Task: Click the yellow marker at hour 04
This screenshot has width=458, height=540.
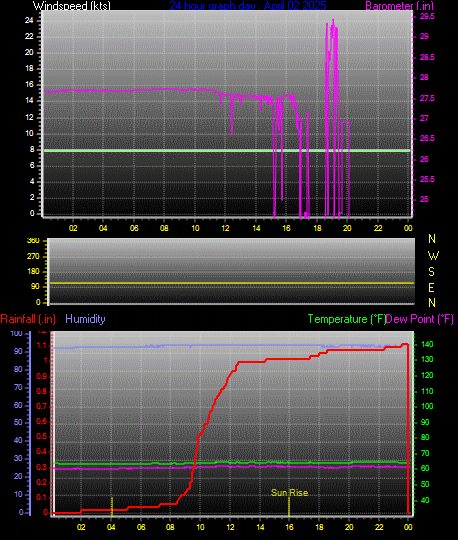Action: (112, 506)
